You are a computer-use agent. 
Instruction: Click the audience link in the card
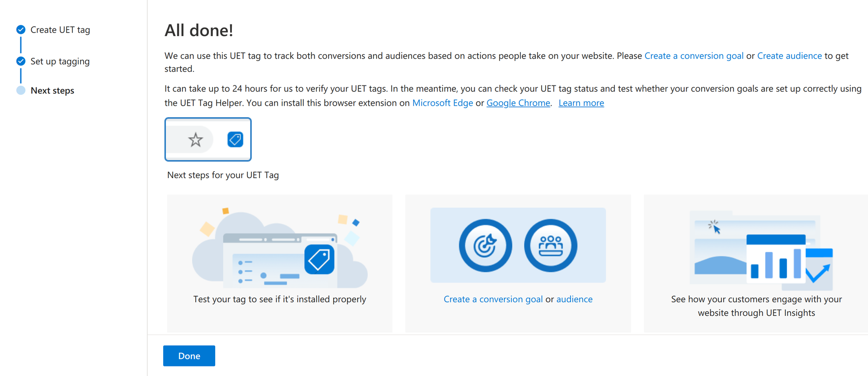click(x=574, y=299)
